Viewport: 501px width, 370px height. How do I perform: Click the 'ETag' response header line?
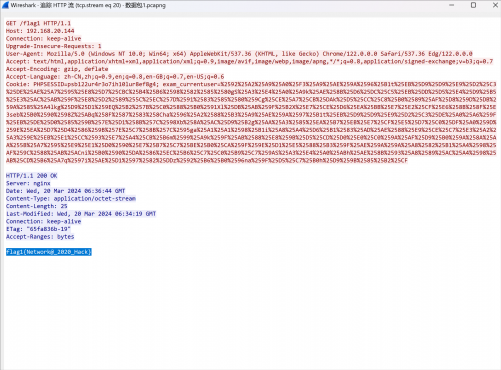(38, 229)
